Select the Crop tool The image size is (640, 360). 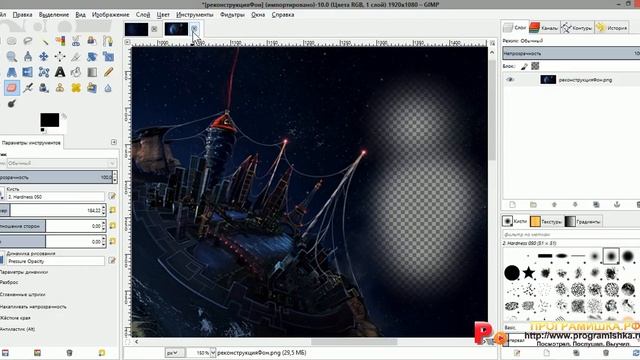tap(76, 57)
